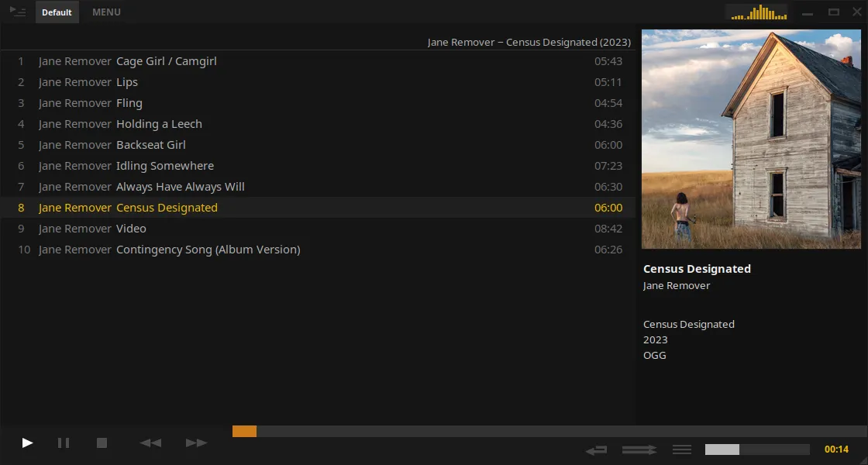Image resolution: width=868 pixels, height=465 pixels.
Task: Click the orange seek bar progress
Action: 244,431
